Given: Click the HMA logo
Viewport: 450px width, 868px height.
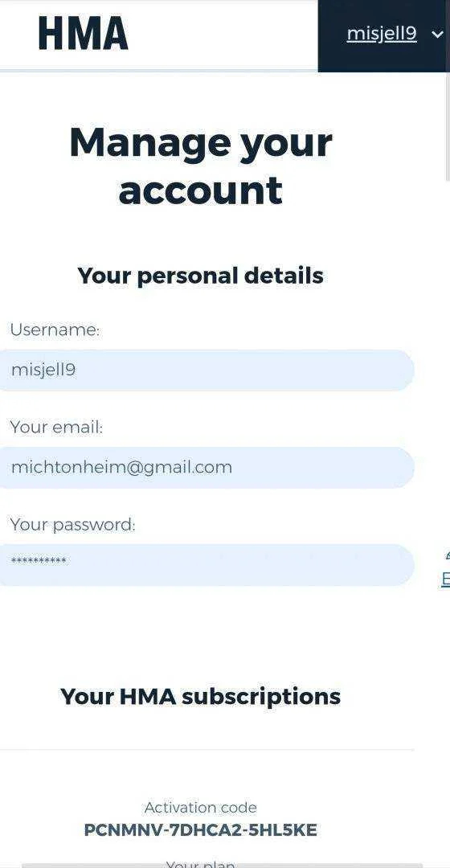Looking at the screenshot, I should (x=83, y=33).
